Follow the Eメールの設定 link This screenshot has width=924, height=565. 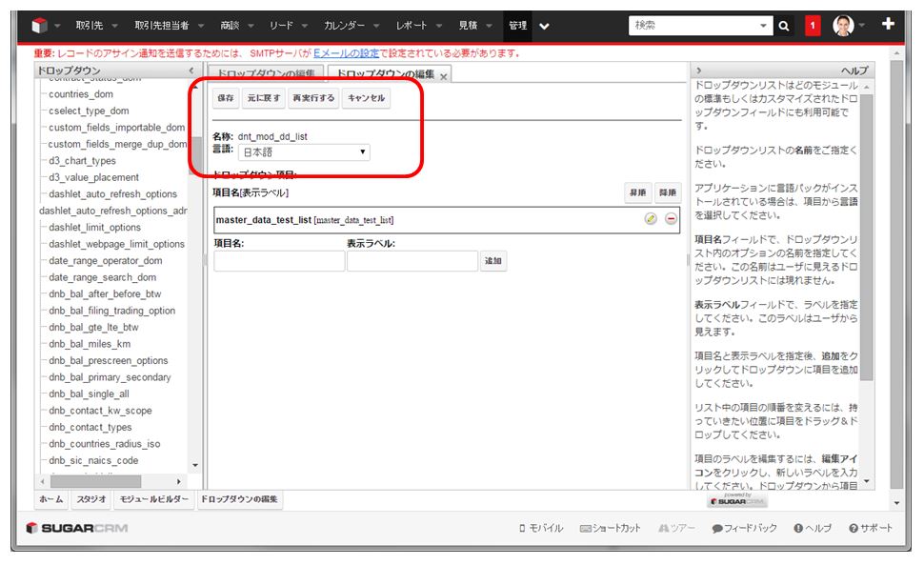346,53
